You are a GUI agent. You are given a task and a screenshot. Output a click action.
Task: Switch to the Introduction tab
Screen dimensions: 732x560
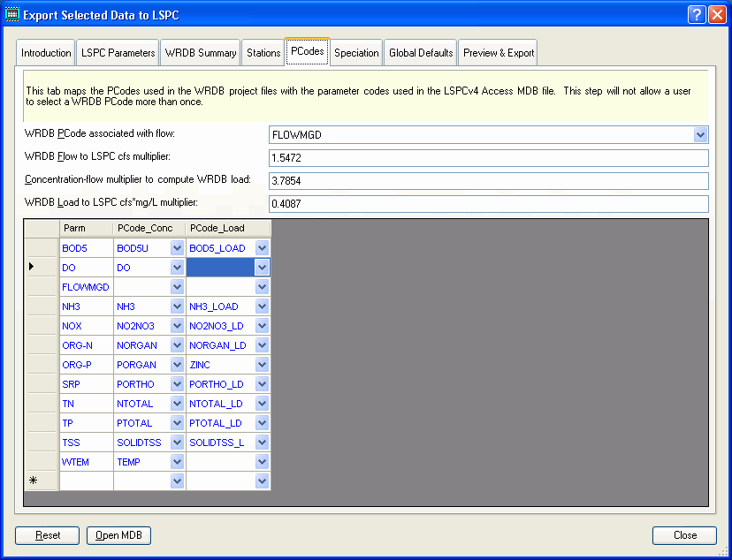45,52
